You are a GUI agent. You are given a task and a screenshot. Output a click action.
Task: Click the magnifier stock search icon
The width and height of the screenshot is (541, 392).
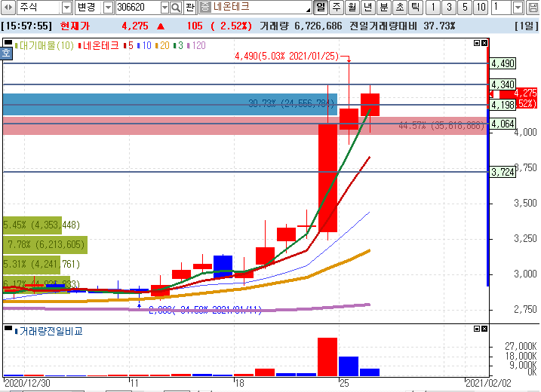tap(176, 8)
